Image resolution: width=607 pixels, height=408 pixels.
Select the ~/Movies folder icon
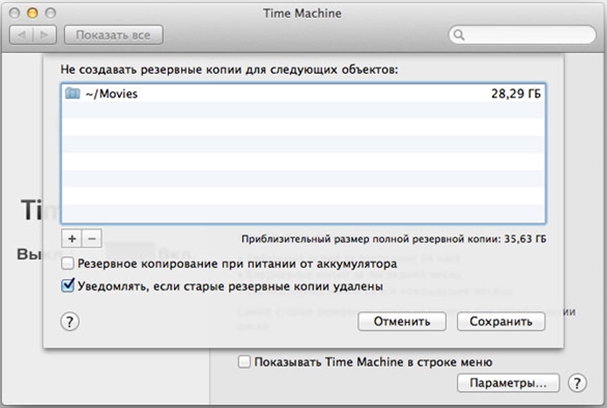point(72,93)
